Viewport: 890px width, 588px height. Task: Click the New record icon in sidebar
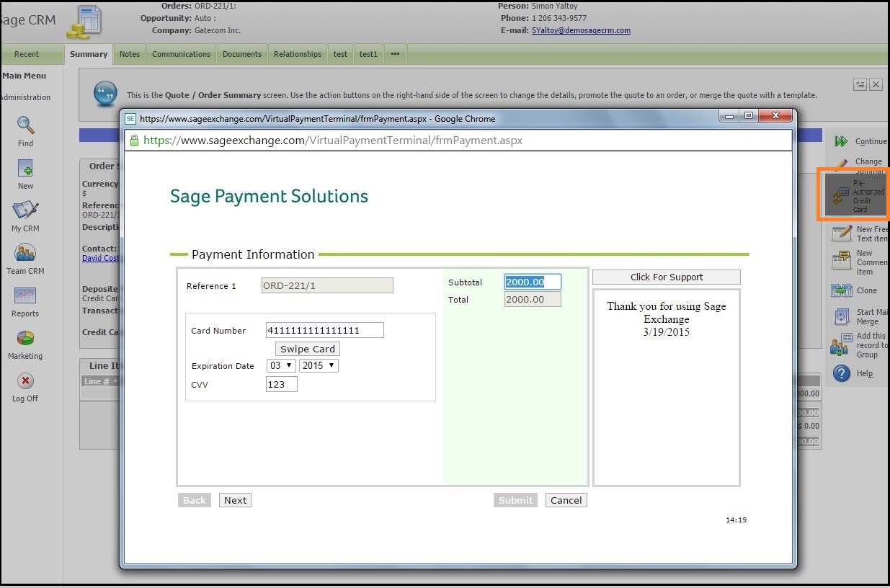[x=26, y=169]
